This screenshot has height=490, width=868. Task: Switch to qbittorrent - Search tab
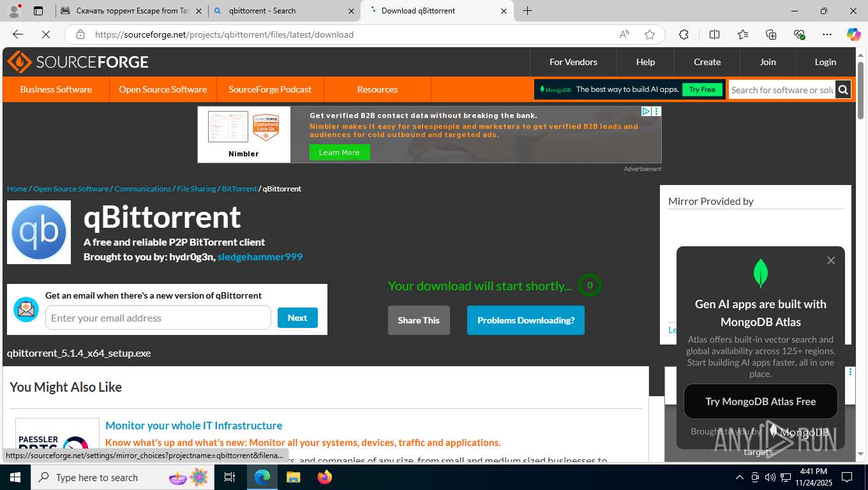pyautogui.click(x=284, y=11)
